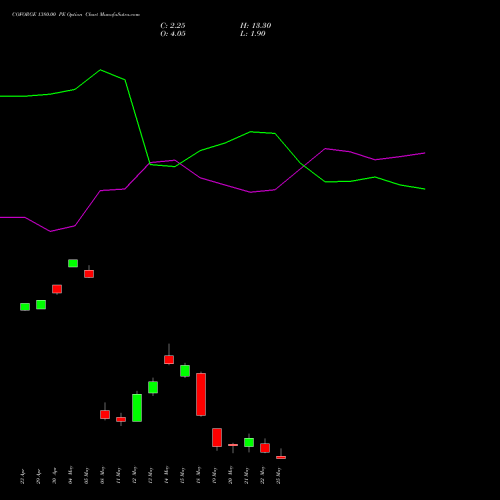Select the 30 Apr date label

click(x=55, y=476)
